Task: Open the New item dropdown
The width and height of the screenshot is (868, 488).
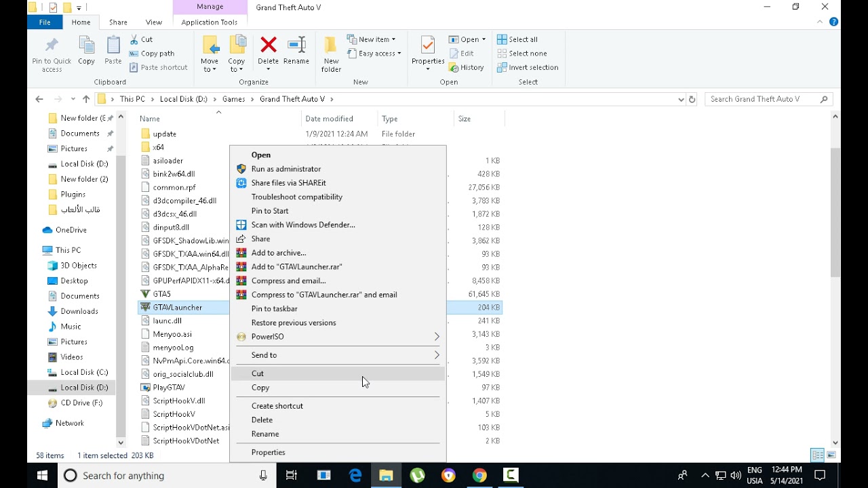Action: pos(371,39)
